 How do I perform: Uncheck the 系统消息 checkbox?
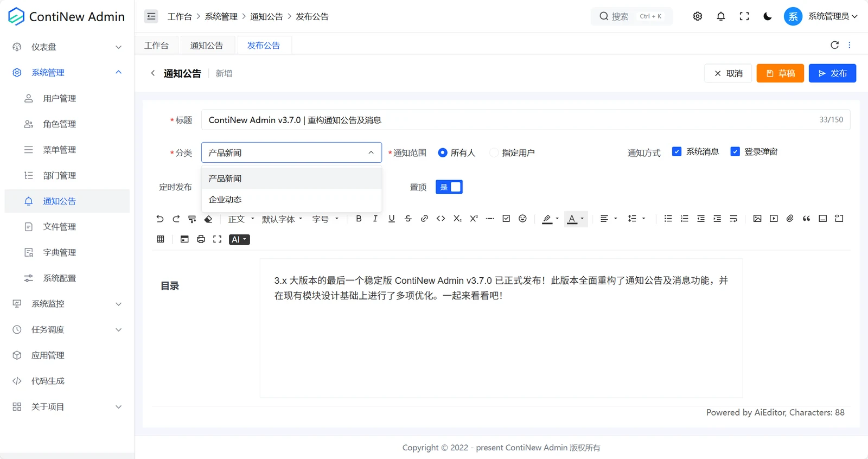coord(676,152)
